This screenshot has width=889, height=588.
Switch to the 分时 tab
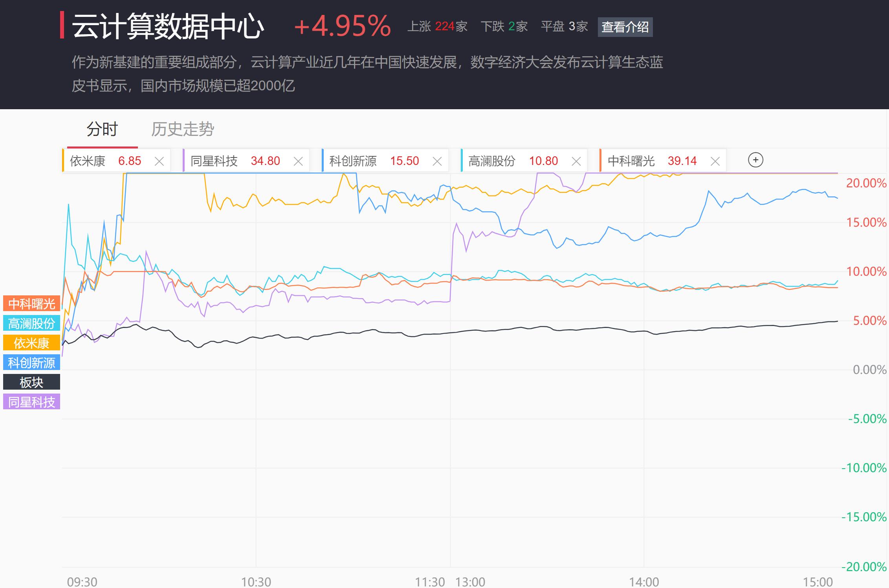click(x=102, y=129)
